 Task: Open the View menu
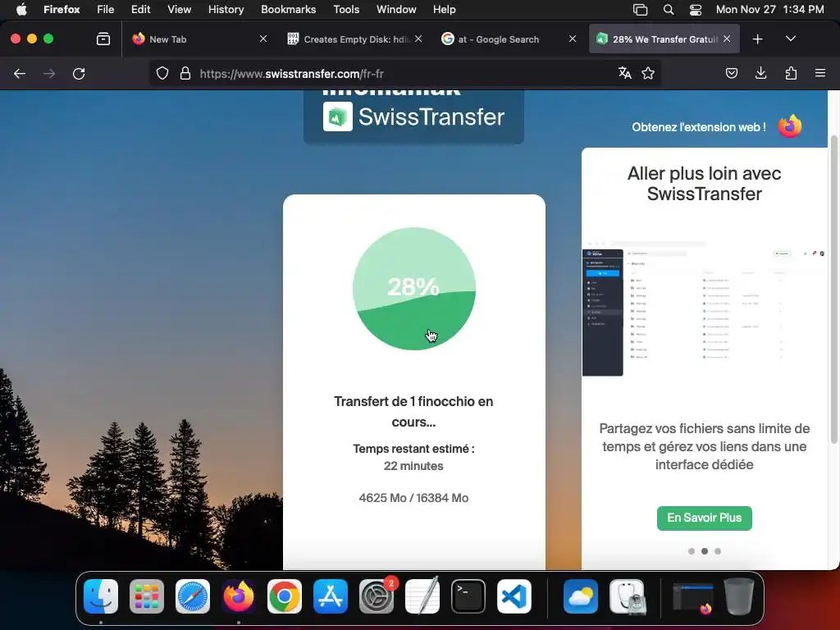click(179, 9)
